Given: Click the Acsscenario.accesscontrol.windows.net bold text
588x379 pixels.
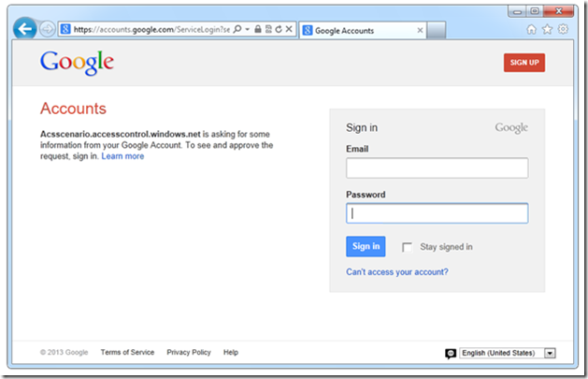Looking at the screenshot, I should tap(121, 135).
